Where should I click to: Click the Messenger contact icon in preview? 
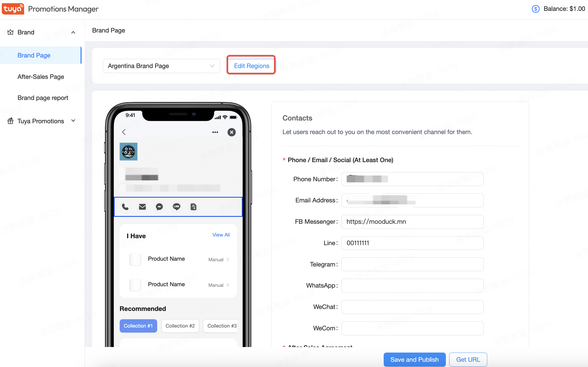(x=160, y=206)
